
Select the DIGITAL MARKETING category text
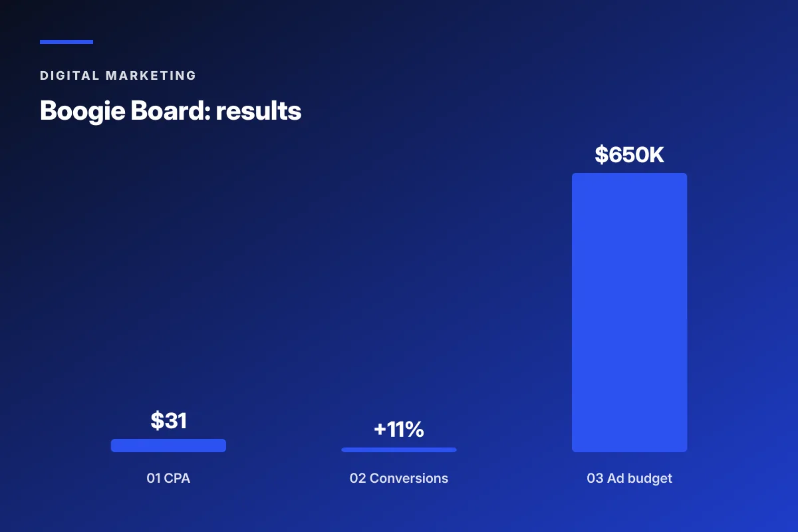(118, 76)
